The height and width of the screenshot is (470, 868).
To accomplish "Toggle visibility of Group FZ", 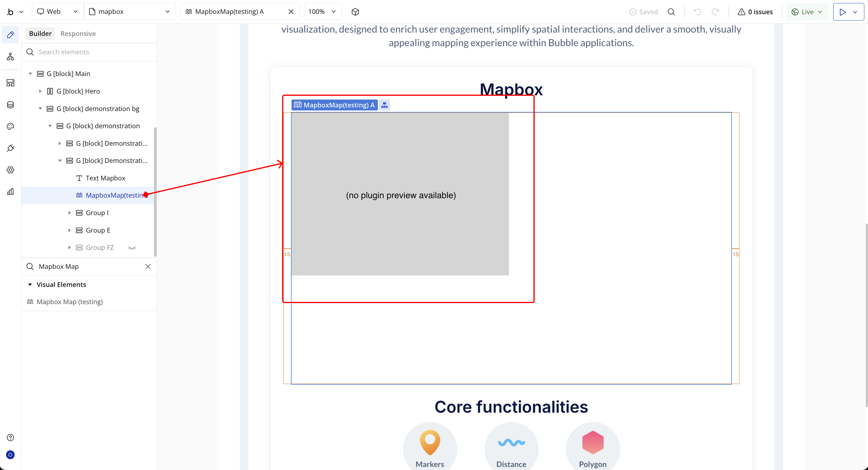I will 132,248.
